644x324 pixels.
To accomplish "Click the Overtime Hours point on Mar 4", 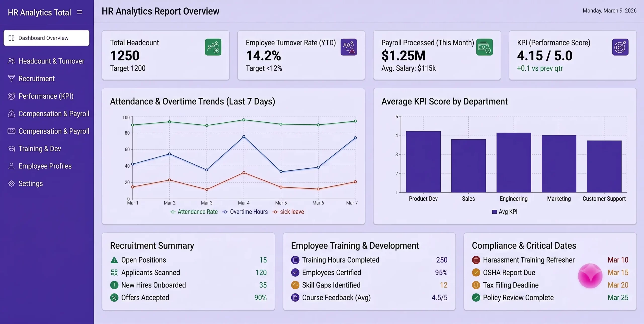I will pyautogui.click(x=244, y=137).
